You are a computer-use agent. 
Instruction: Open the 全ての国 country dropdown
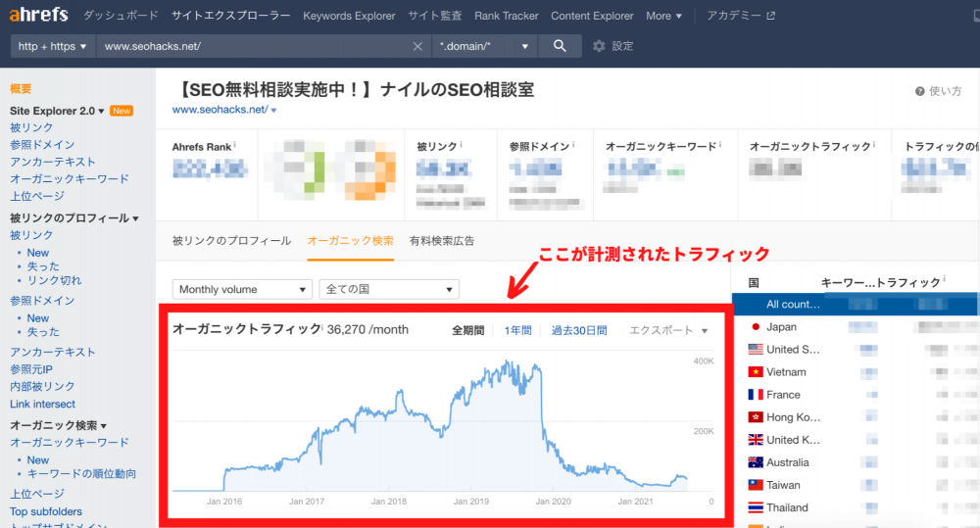(389, 289)
